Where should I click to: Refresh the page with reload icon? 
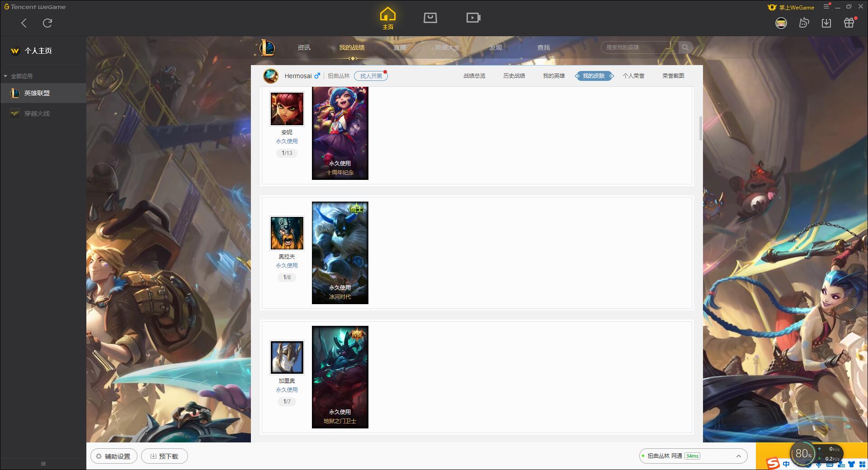click(47, 23)
